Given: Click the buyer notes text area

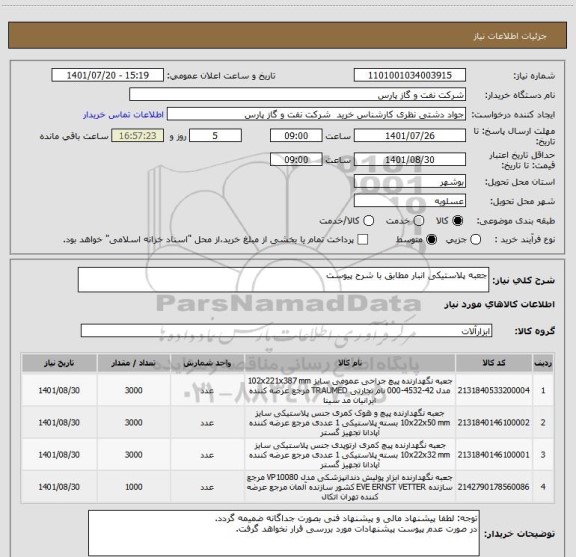Looking at the screenshot, I should [x=284, y=533].
